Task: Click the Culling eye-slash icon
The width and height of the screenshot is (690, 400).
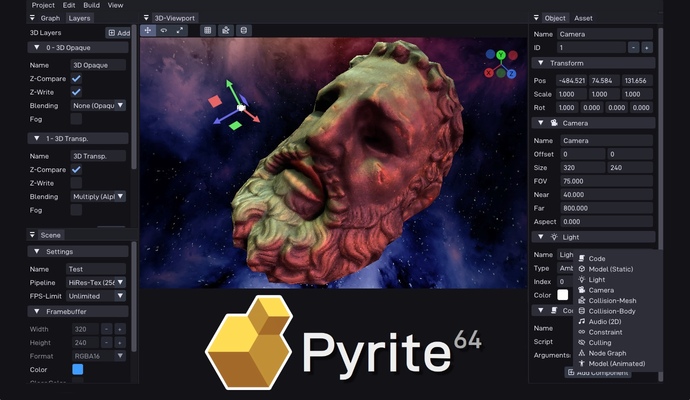Action: click(582, 342)
